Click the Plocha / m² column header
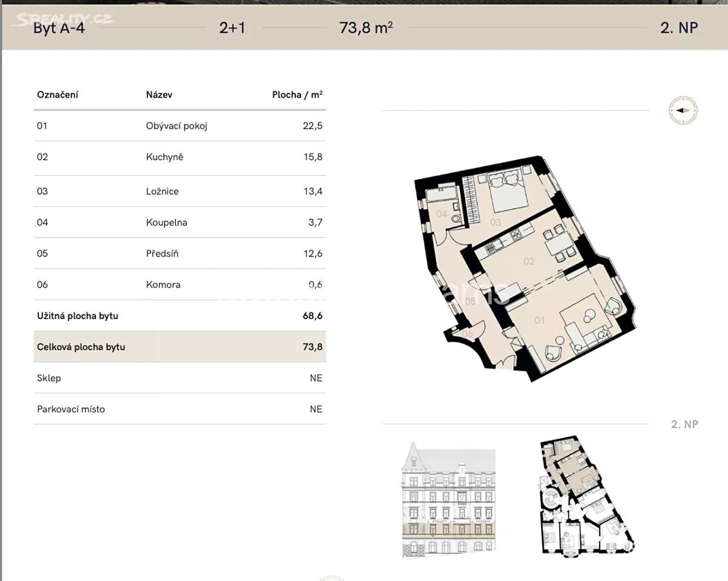 [297, 95]
